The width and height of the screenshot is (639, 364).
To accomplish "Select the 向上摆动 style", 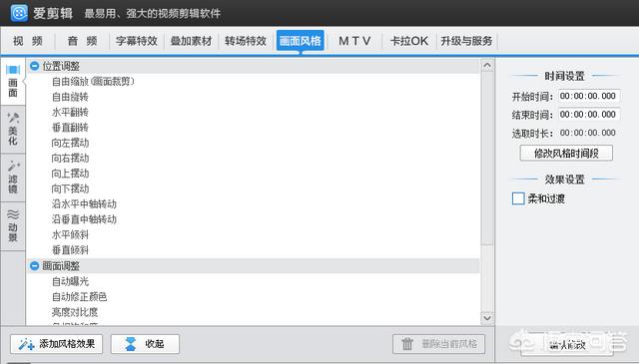I will pyautogui.click(x=70, y=174).
